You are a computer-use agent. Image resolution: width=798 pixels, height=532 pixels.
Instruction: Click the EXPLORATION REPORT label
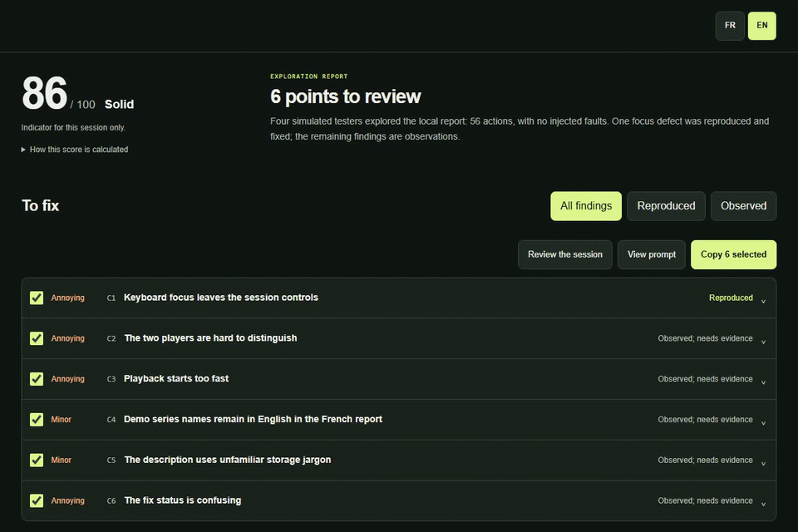[309, 76]
